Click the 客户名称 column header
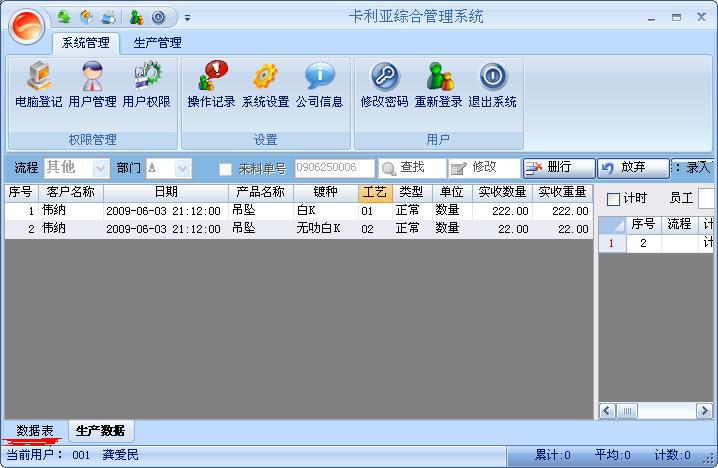This screenshot has height=468, width=718. pos(71,192)
